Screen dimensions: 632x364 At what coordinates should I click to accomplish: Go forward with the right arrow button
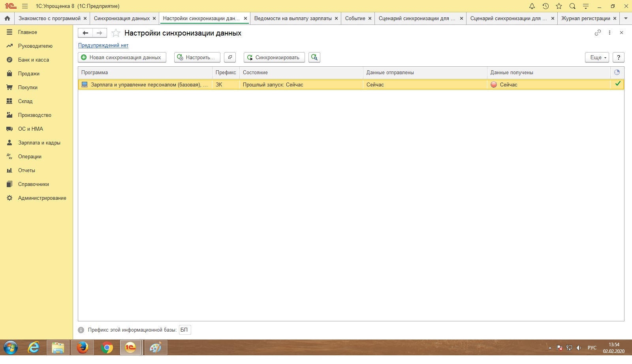(100, 33)
